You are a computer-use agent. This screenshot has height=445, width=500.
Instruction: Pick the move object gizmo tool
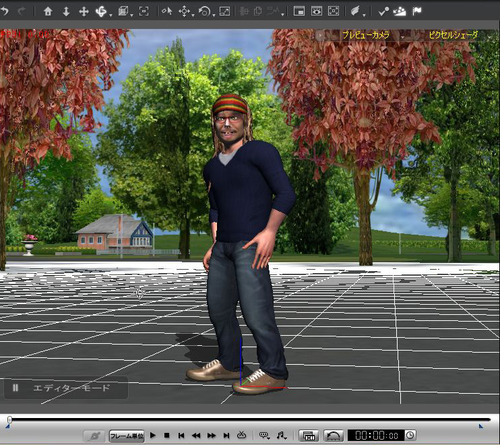point(184,12)
